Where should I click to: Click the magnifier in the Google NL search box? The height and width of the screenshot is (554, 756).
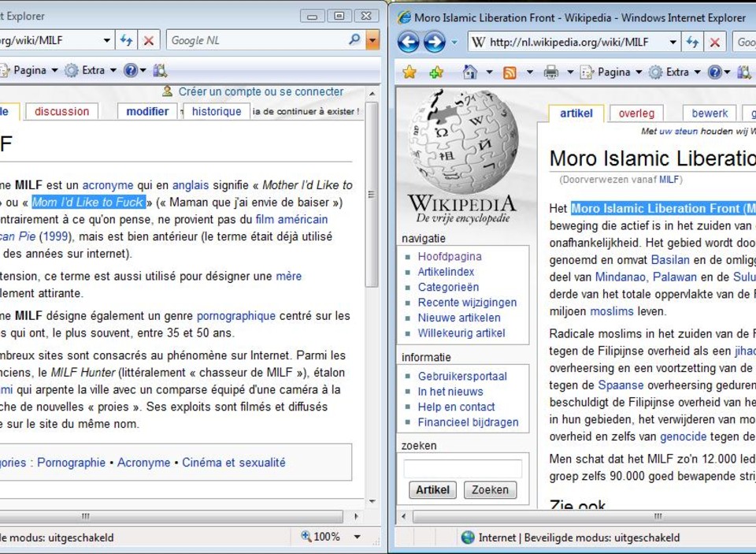(x=354, y=39)
